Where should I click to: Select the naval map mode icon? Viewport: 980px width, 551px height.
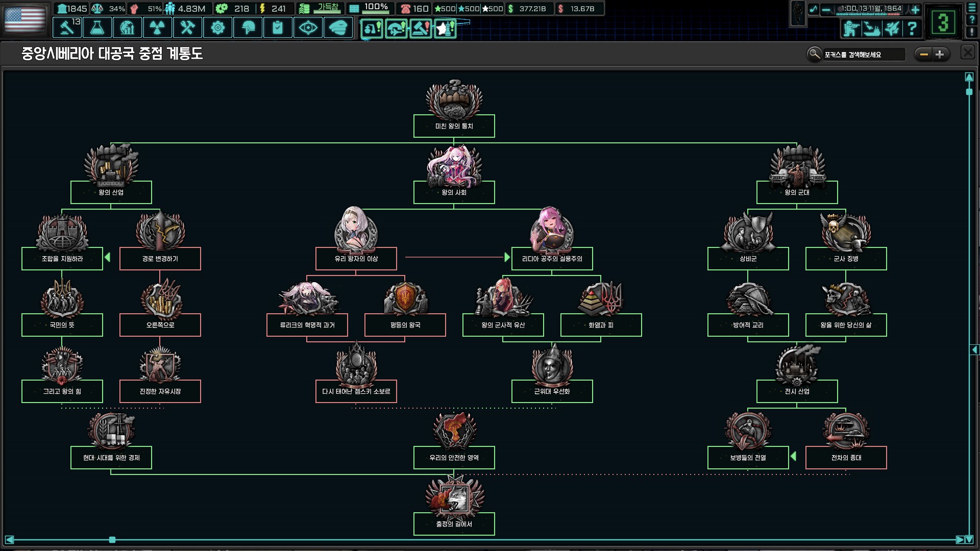click(x=871, y=28)
